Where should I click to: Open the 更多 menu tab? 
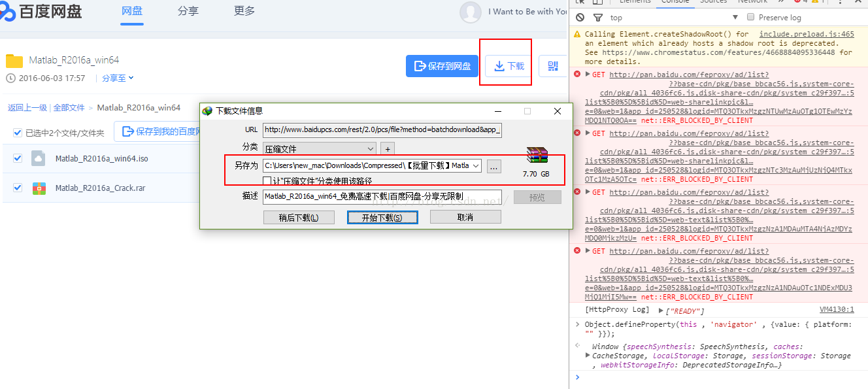click(244, 11)
